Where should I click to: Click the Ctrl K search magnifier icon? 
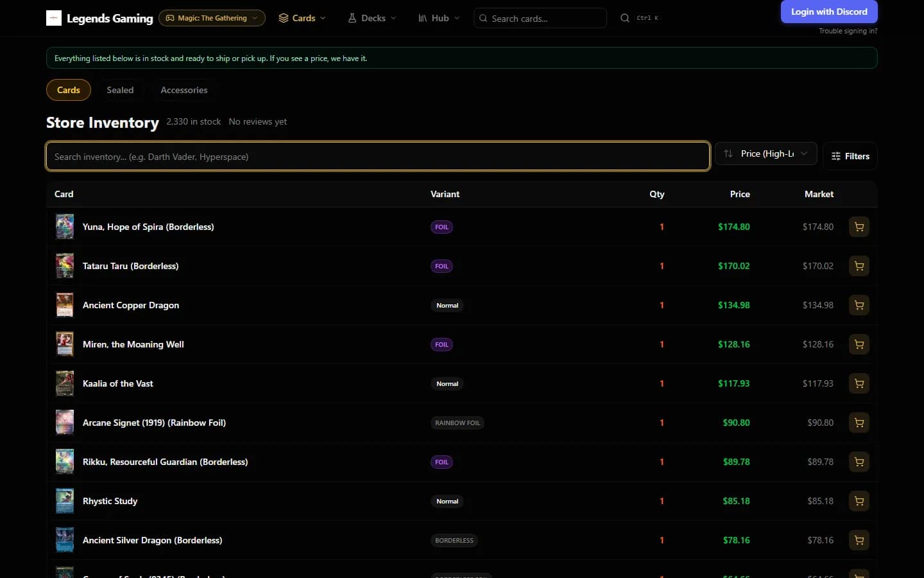pos(625,18)
